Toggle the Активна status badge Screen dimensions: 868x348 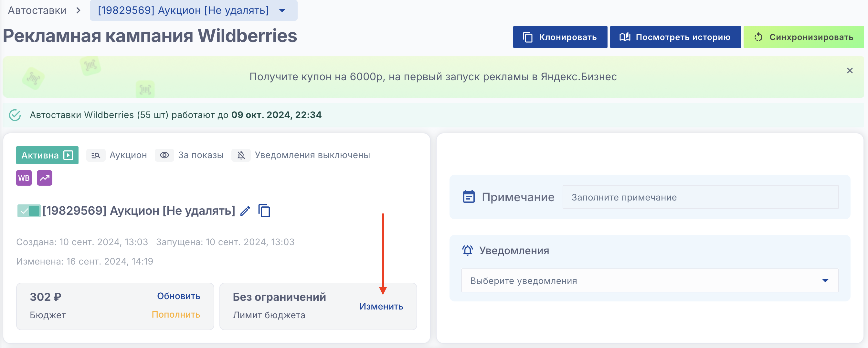(47, 155)
